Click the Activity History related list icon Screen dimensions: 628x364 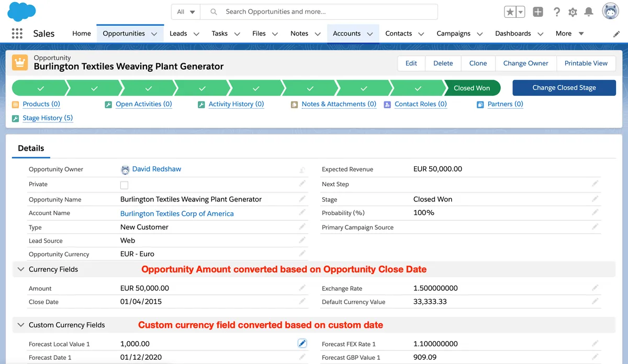click(x=201, y=105)
